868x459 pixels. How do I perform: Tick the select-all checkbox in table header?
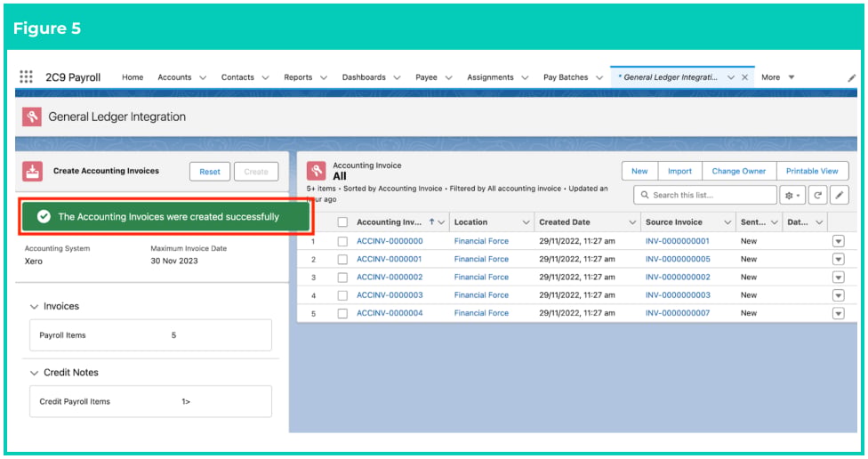coord(342,222)
